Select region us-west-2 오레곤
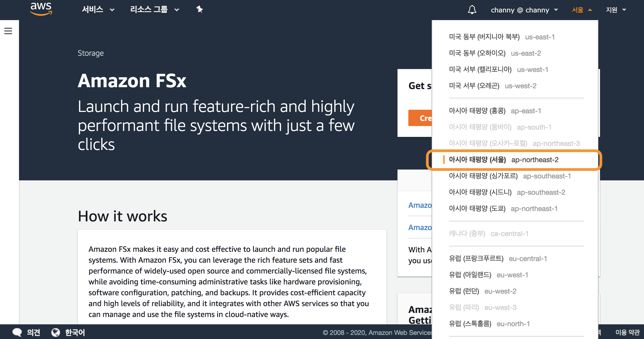 [x=492, y=86]
